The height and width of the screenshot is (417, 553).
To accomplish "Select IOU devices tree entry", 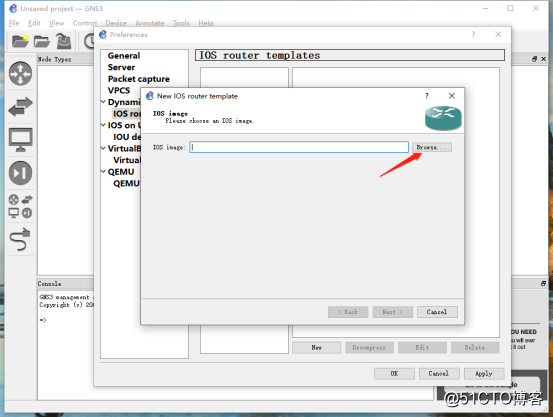I will point(127,137).
